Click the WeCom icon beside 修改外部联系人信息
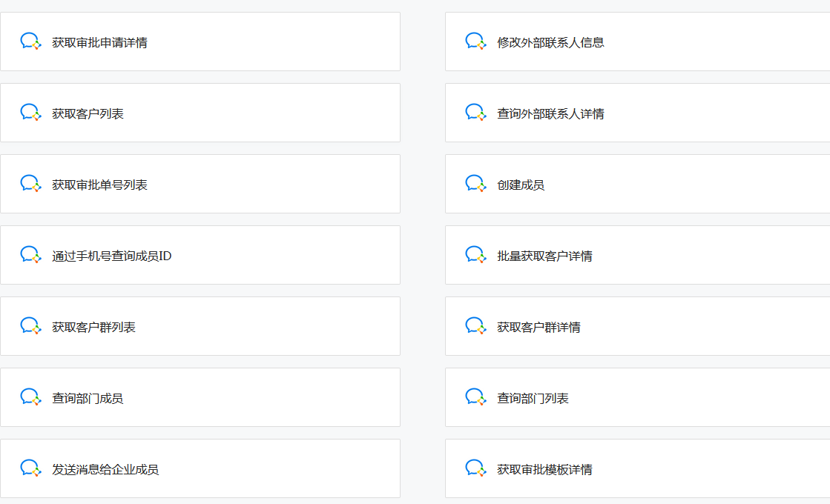The height and width of the screenshot is (504, 830). tap(476, 42)
